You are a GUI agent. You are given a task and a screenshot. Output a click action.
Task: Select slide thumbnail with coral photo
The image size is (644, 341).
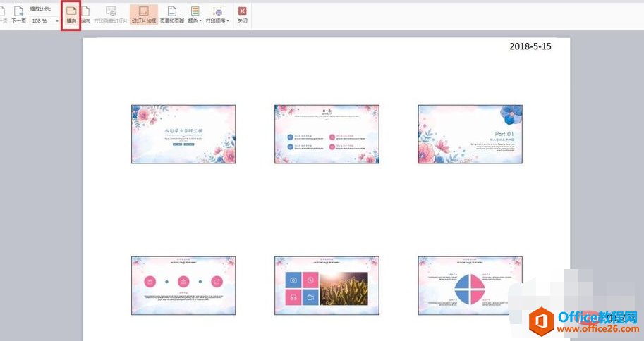(327, 285)
